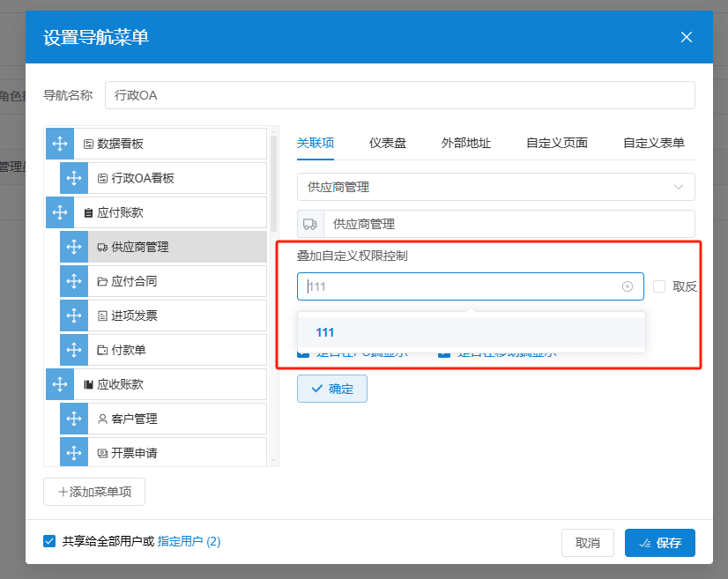Switch to the 仪表盘 tab

388,143
